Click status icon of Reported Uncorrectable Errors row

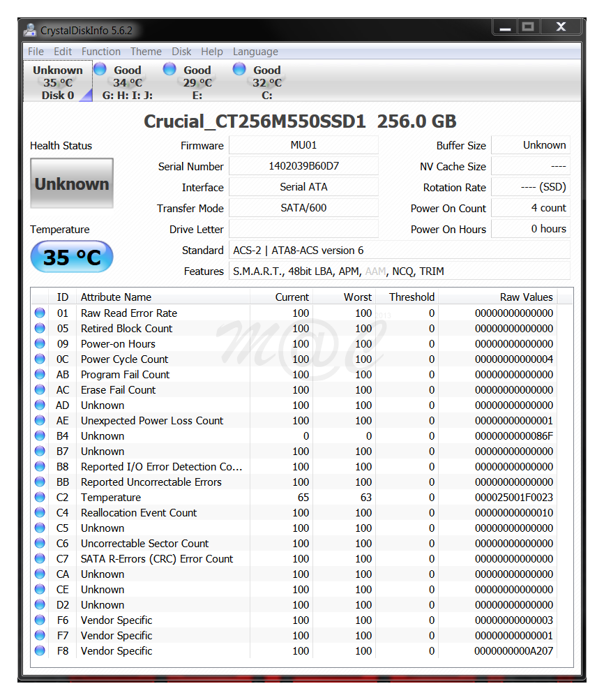(x=40, y=482)
